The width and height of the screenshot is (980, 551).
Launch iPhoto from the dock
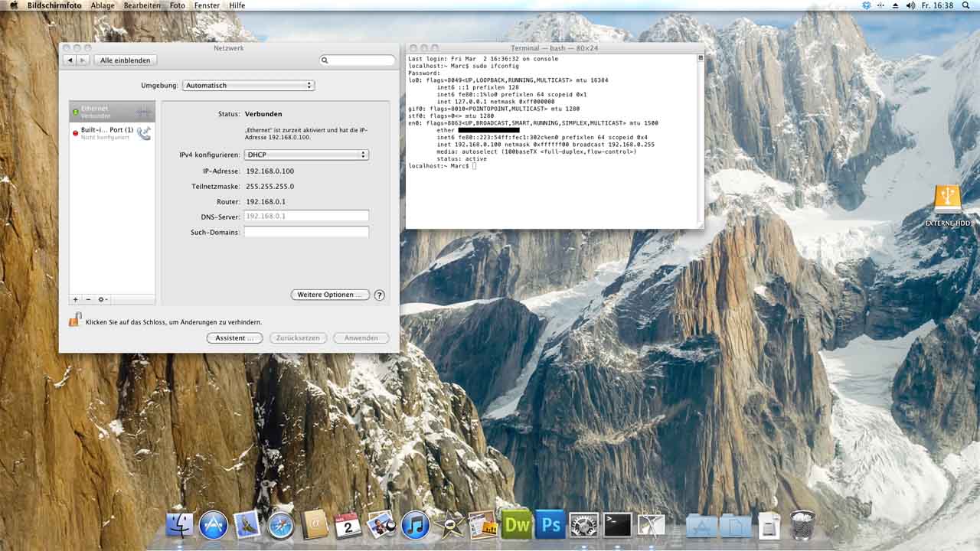[381, 525]
